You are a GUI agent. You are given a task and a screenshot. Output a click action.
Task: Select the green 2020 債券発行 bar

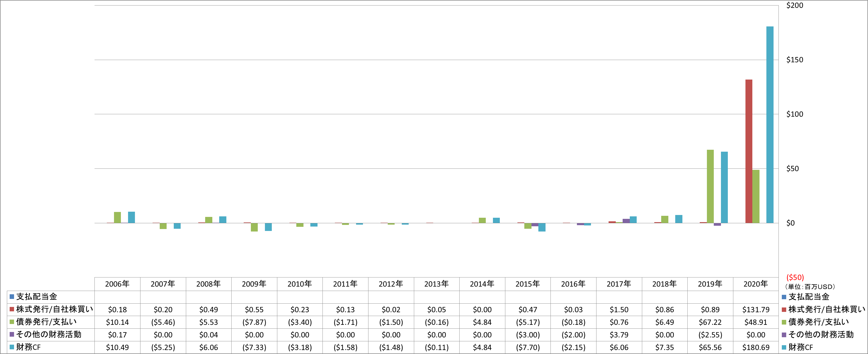point(756,196)
